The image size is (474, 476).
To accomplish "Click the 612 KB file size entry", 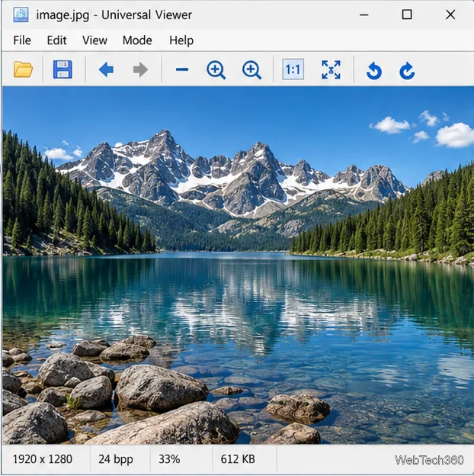I will coord(238,459).
